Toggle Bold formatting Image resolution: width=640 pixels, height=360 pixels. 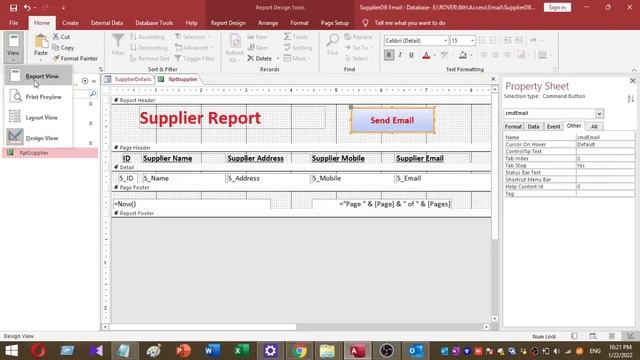click(389, 55)
